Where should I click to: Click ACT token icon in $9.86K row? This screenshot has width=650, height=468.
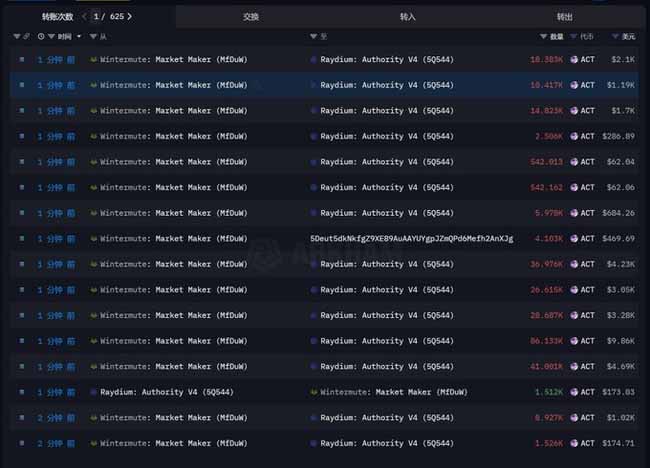[574, 341]
